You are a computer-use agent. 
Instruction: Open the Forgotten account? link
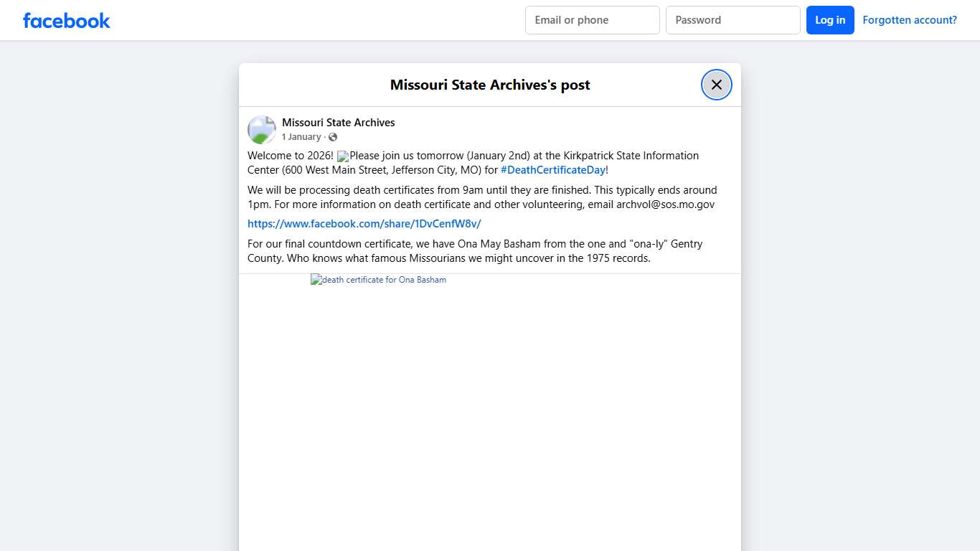pyautogui.click(x=909, y=20)
